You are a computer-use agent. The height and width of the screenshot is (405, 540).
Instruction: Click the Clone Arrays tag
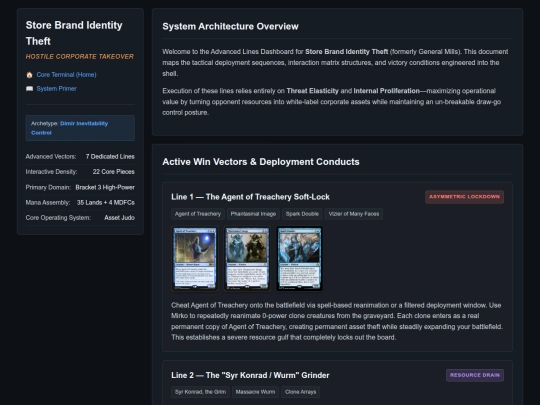[300, 392]
